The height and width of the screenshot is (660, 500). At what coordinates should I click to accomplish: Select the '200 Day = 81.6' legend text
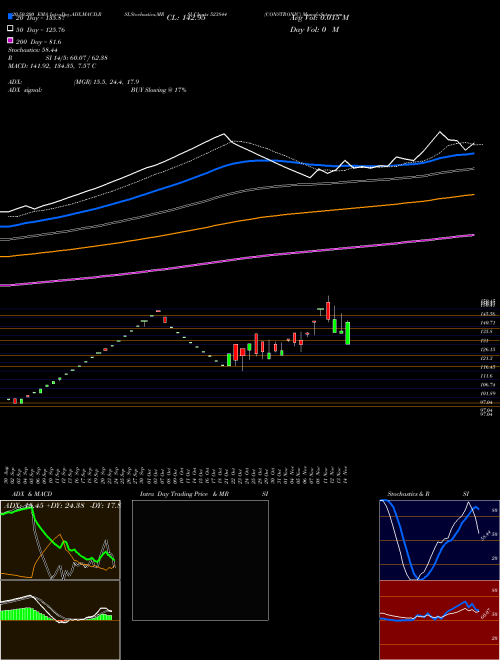(x=39, y=42)
